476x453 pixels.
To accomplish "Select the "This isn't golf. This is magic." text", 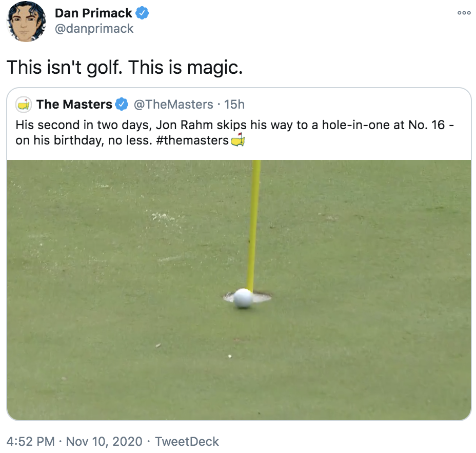I will pyautogui.click(x=125, y=67).
